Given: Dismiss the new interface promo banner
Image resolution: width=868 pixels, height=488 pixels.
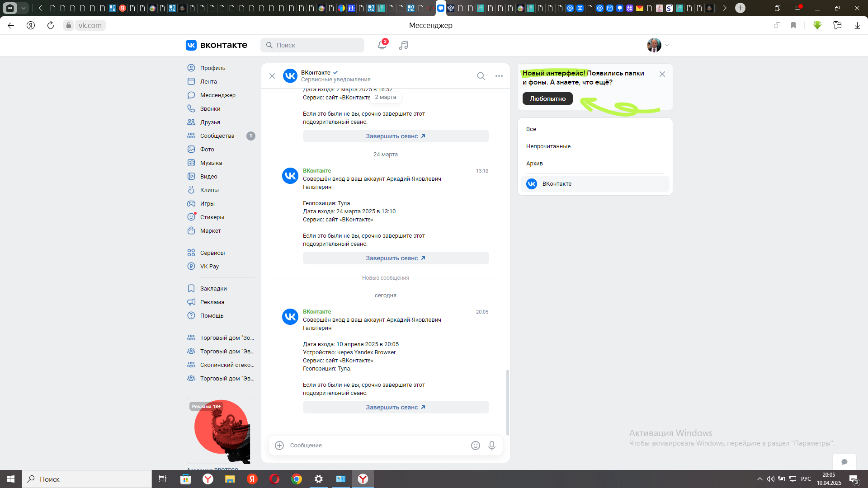Looking at the screenshot, I should tap(662, 74).
